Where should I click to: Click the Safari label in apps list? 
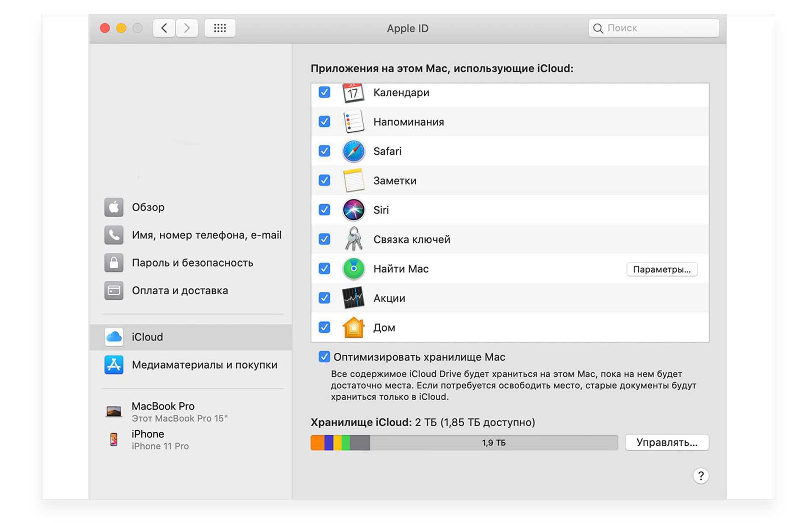point(387,151)
